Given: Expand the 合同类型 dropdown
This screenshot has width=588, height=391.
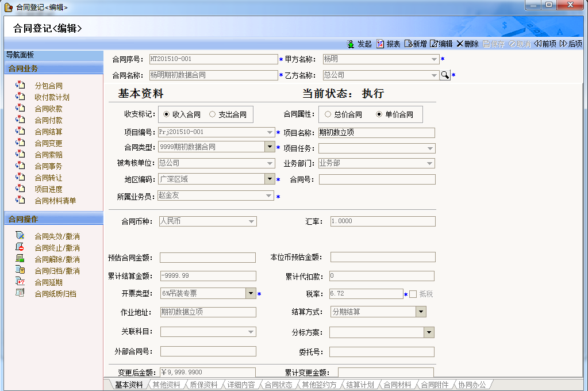Looking at the screenshot, I should [269, 147].
